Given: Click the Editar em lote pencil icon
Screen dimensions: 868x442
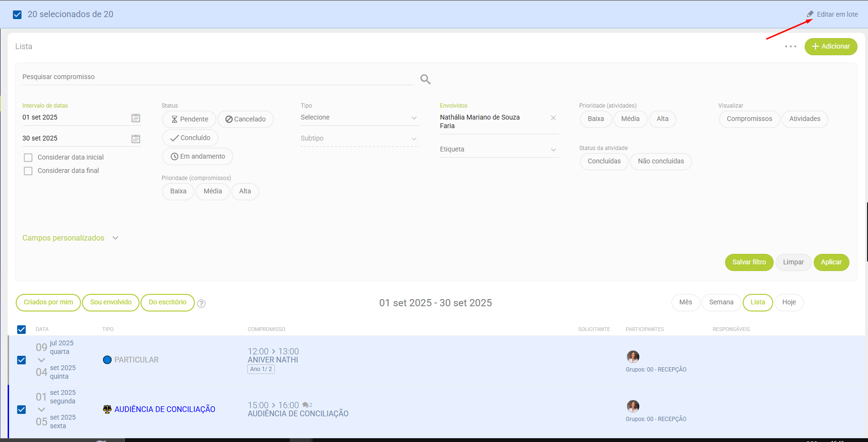Looking at the screenshot, I should [x=810, y=14].
